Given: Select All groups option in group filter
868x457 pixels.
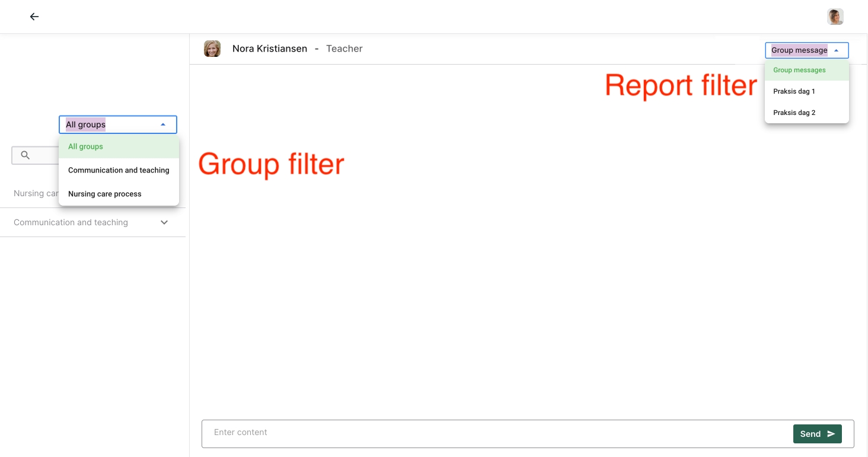Looking at the screenshot, I should point(86,146).
